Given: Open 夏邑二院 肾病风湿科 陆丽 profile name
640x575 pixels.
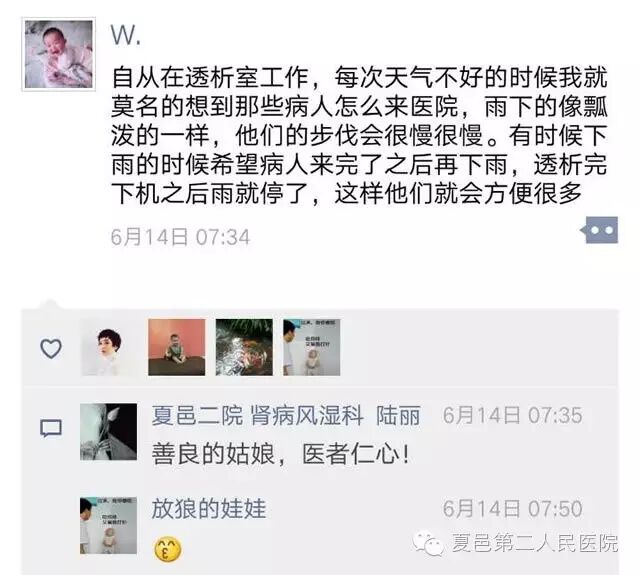Looking at the screenshot, I should [x=286, y=416].
